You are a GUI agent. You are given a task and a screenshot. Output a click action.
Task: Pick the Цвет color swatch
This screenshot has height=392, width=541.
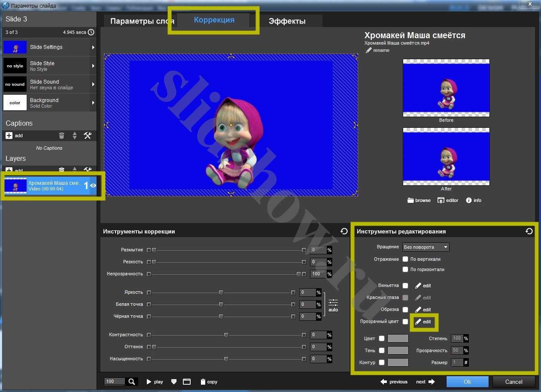[398, 338]
